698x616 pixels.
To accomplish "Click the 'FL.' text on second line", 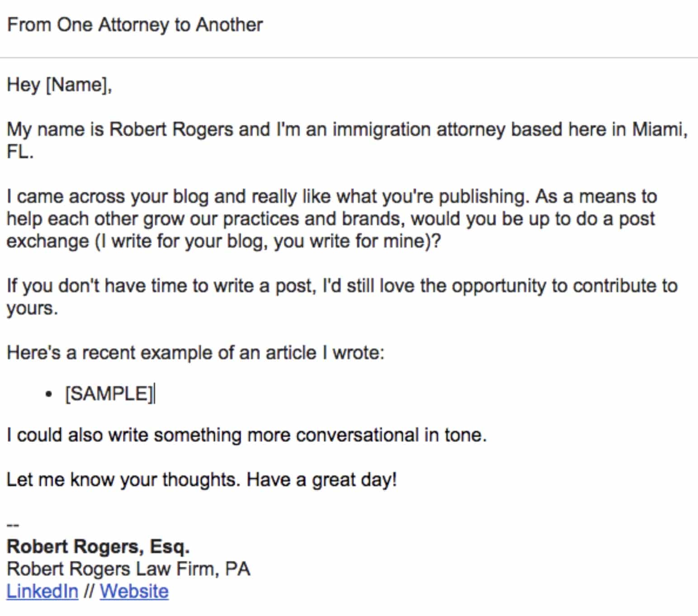I will pos(20,152).
